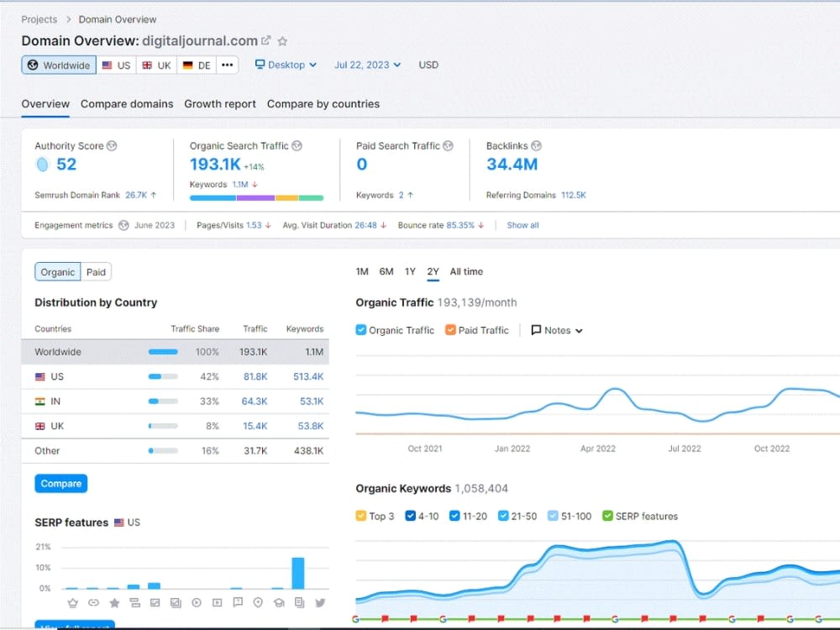Click the first Google G timeline marker

[x=355, y=619]
